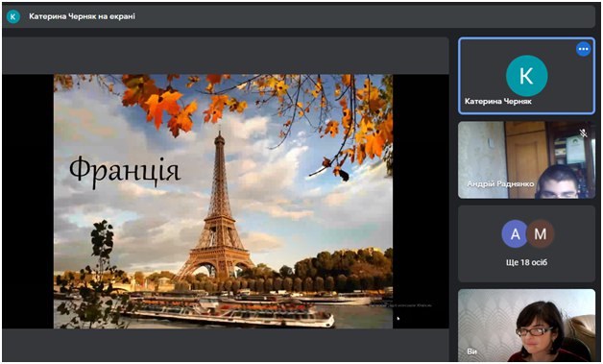
Task: Click the 'Ви' label on self tile
Action: pos(471,352)
